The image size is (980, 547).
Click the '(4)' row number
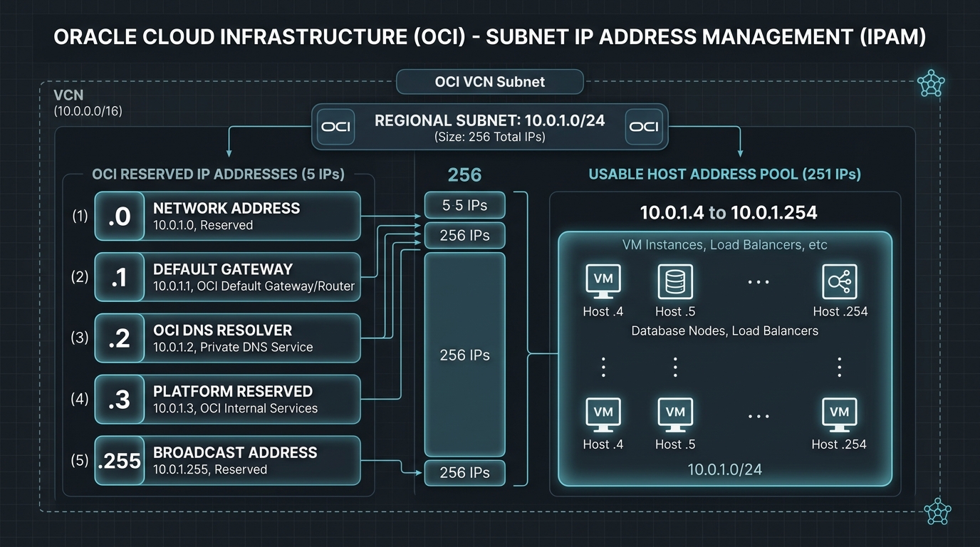[80, 400]
